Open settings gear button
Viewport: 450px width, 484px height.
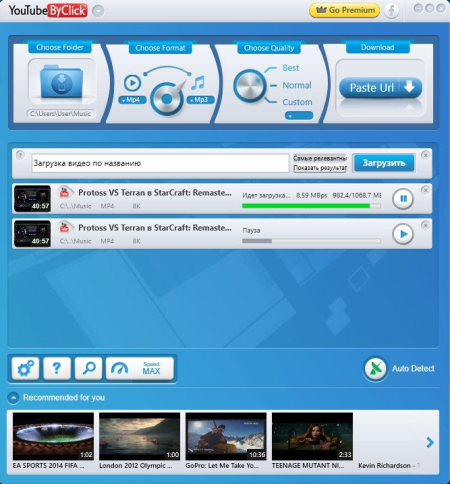[25, 368]
